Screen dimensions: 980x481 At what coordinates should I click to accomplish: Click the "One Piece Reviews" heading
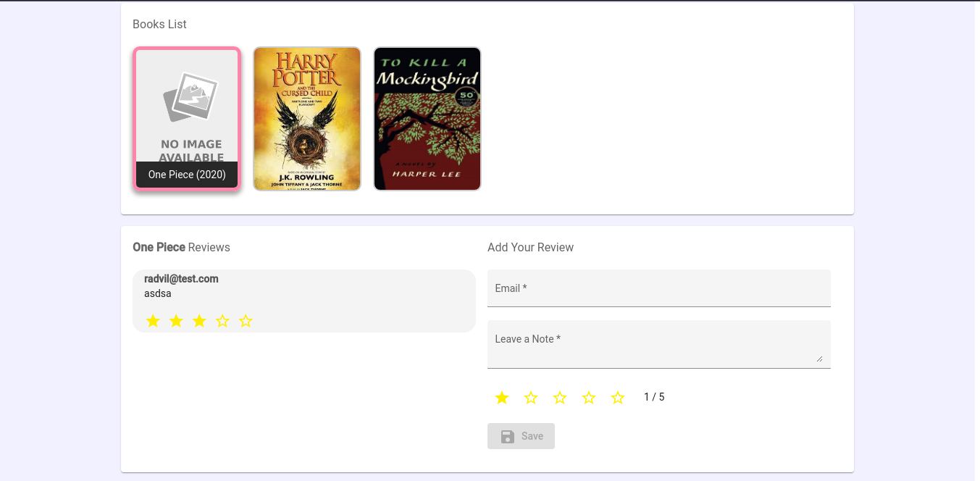click(x=181, y=247)
